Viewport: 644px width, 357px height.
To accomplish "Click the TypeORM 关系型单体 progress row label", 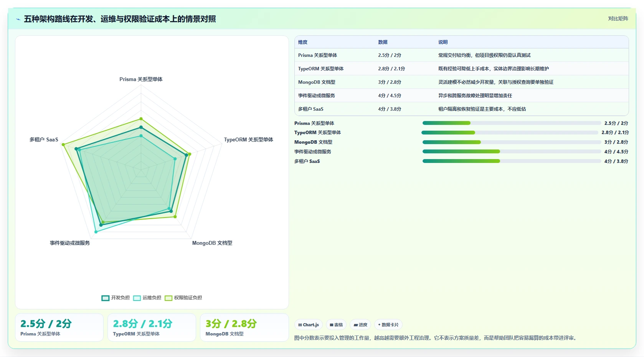I will point(318,133).
